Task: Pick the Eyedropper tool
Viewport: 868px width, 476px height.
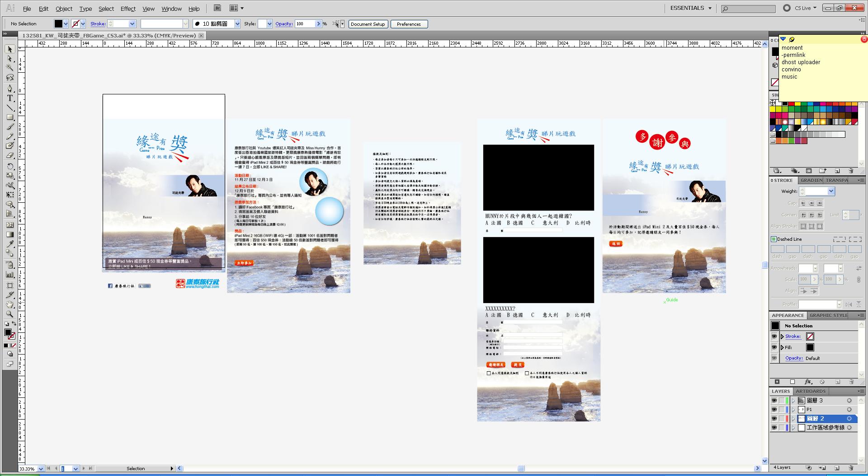Action: coord(10,244)
